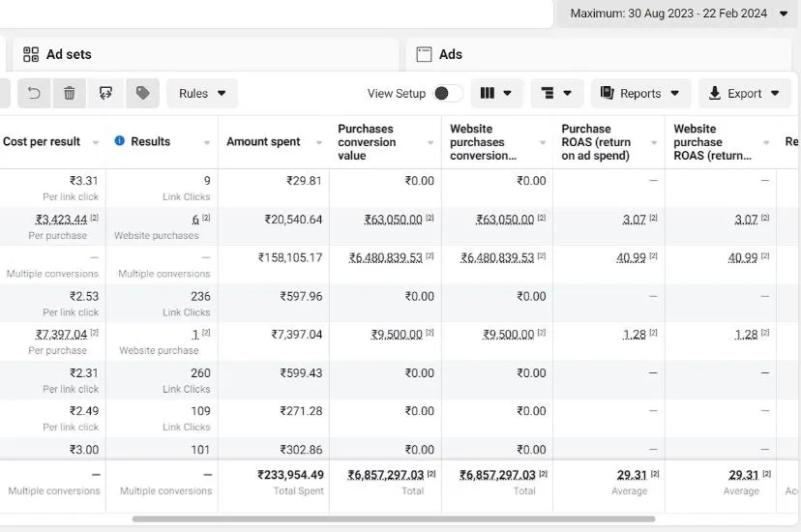Open the date range selector
Image resolution: width=801 pixels, height=532 pixels.
pyautogui.click(x=678, y=14)
